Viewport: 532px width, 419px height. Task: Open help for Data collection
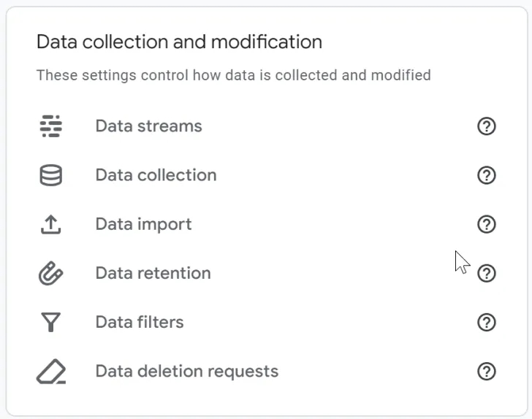(487, 175)
